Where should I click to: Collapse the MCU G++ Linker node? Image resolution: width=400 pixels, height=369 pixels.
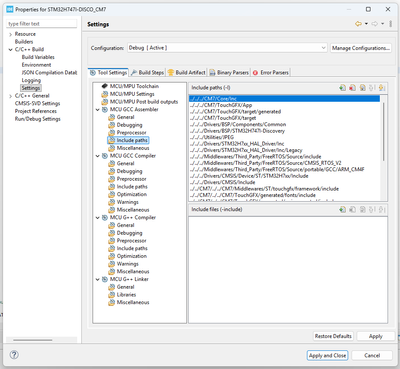point(98,279)
